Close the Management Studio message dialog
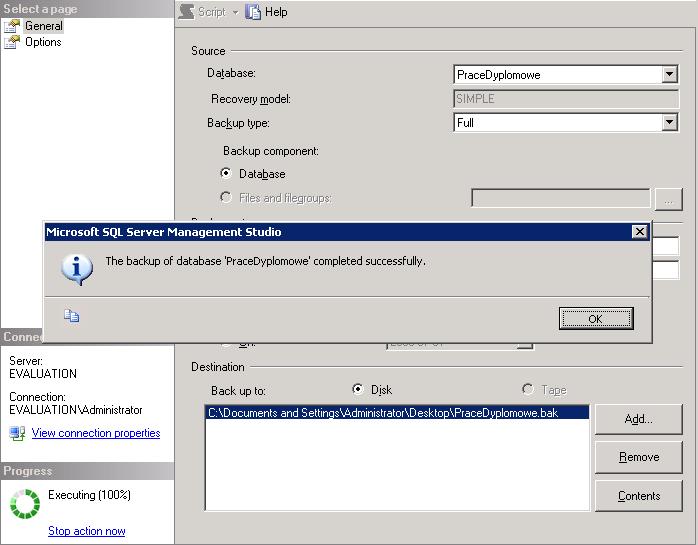698x545 pixels. [640, 232]
